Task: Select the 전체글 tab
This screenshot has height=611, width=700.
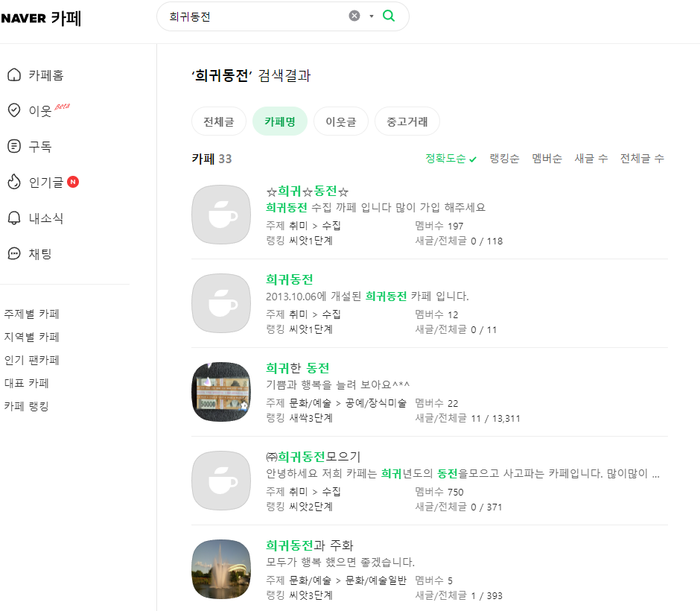Action: click(219, 121)
